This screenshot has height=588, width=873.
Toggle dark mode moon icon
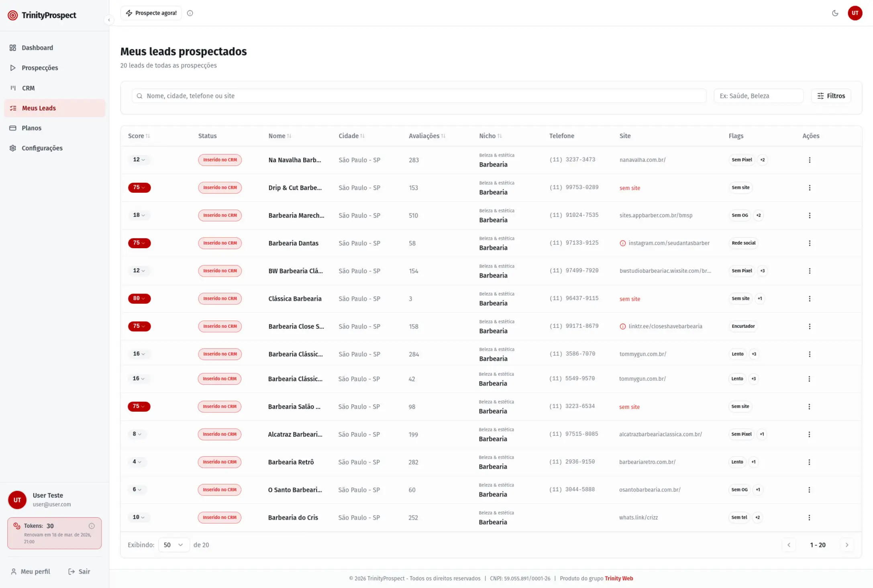point(835,13)
